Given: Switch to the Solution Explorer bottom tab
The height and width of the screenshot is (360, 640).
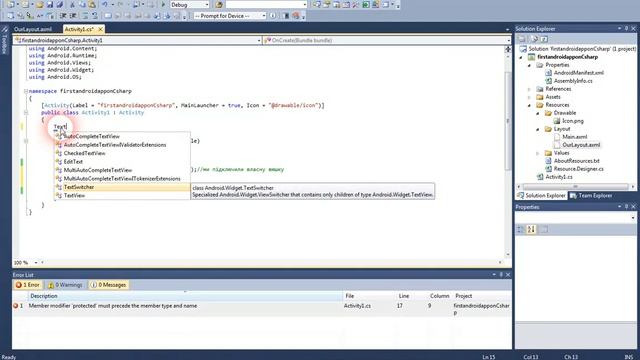Looking at the screenshot, I should [541, 196].
